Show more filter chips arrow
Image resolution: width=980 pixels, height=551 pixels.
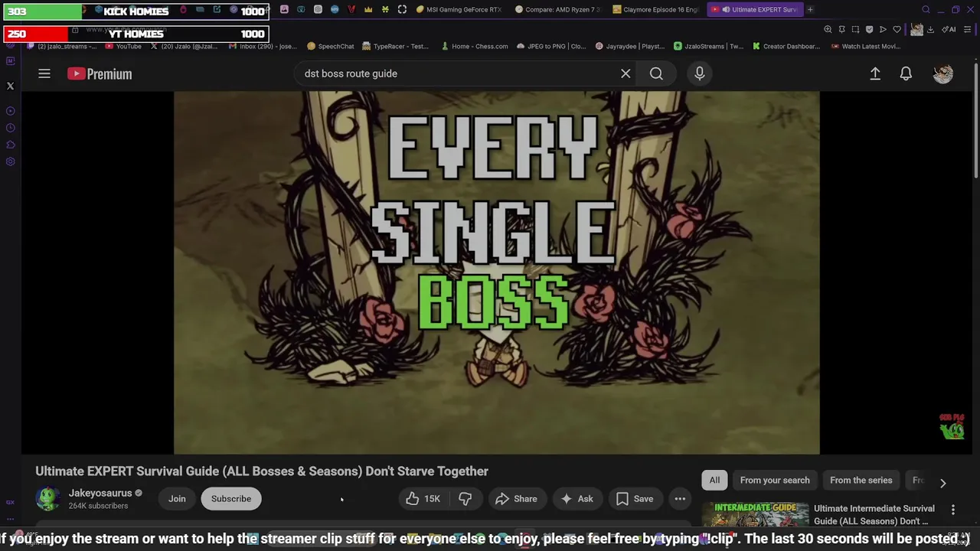[x=942, y=483]
